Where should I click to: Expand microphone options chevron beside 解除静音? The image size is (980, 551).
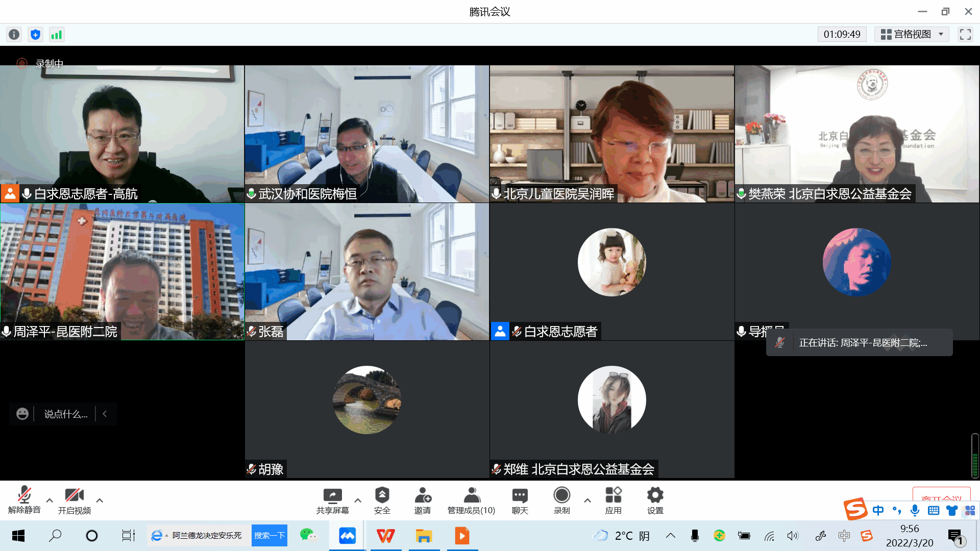(50, 500)
